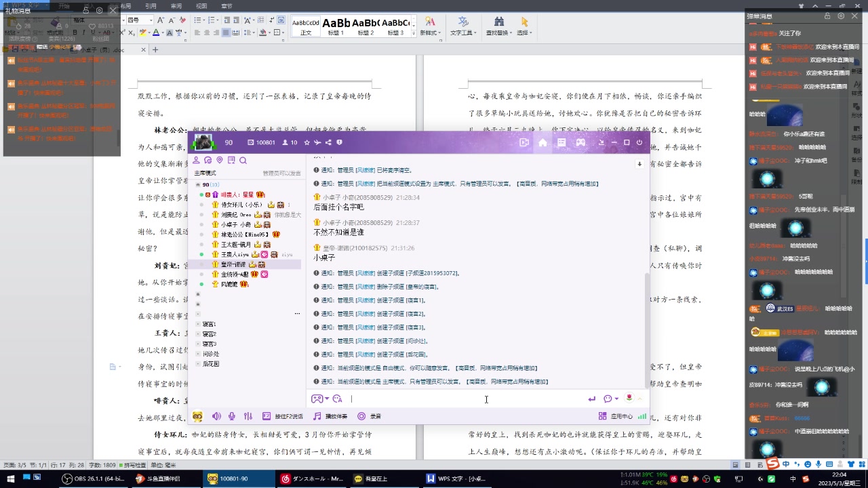Toggle the speaker volume icon in YY bottom bar
Screen dimensions: 868x488
[x=216, y=416]
